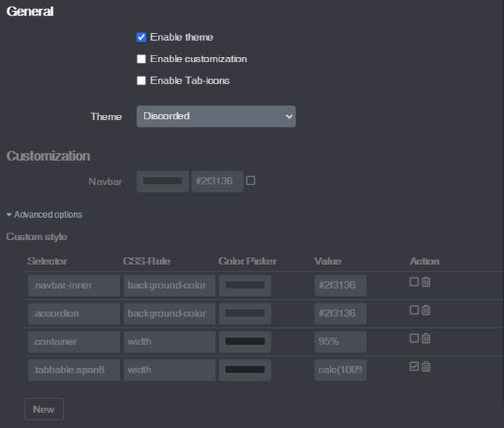This screenshot has height=428, width=504.
Task: Tick the Navbar customization checkbox
Action: click(251, 181)
